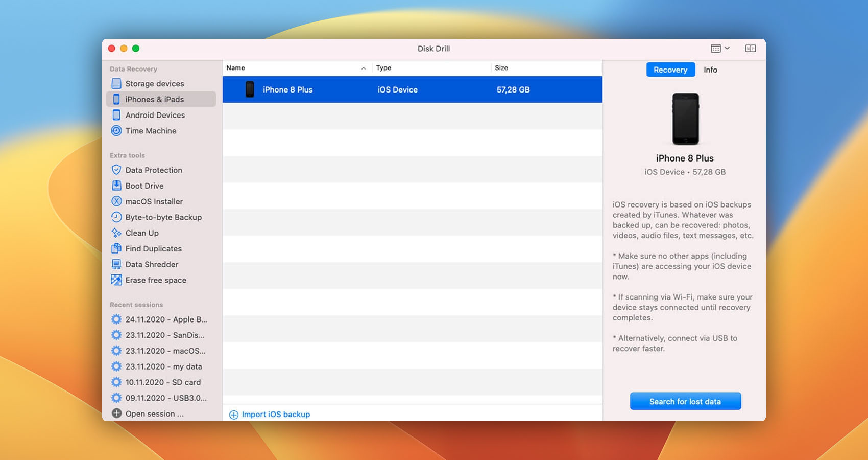The height and width of the screenshot is (460, 868).
Task: Click the plus icon of Import iOS backup
Action: (234, 415)
